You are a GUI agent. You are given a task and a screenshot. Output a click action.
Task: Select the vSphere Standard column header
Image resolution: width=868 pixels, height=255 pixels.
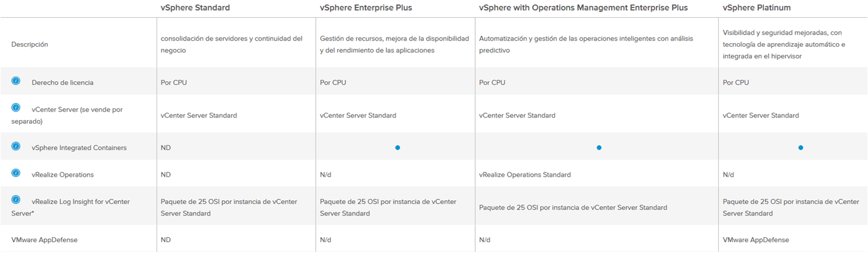pos(195,8)
